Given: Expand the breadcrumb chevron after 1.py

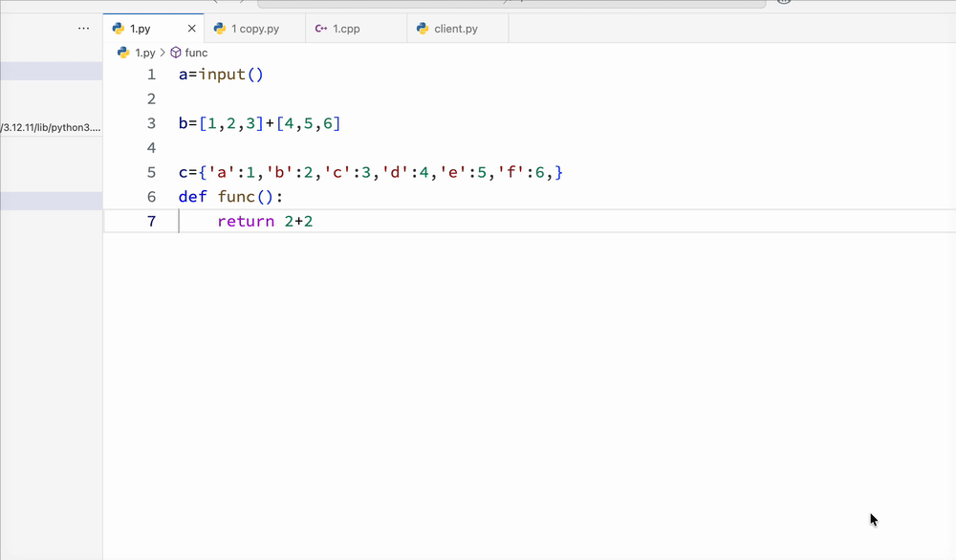Looking at the screenshot, I should point(163,54).
